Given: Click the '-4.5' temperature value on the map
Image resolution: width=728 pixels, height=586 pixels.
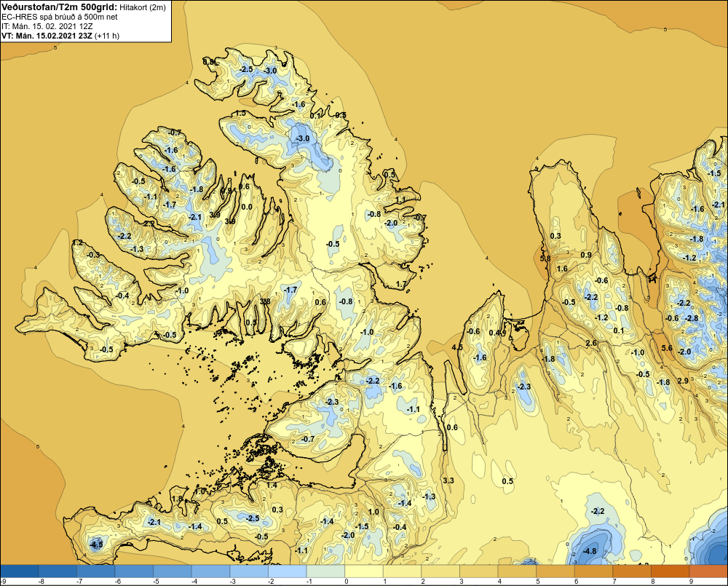Looking at the screenshot, I should coord(96,545).
